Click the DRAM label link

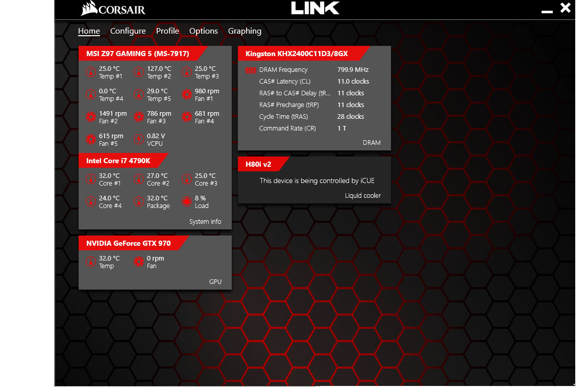372,143
